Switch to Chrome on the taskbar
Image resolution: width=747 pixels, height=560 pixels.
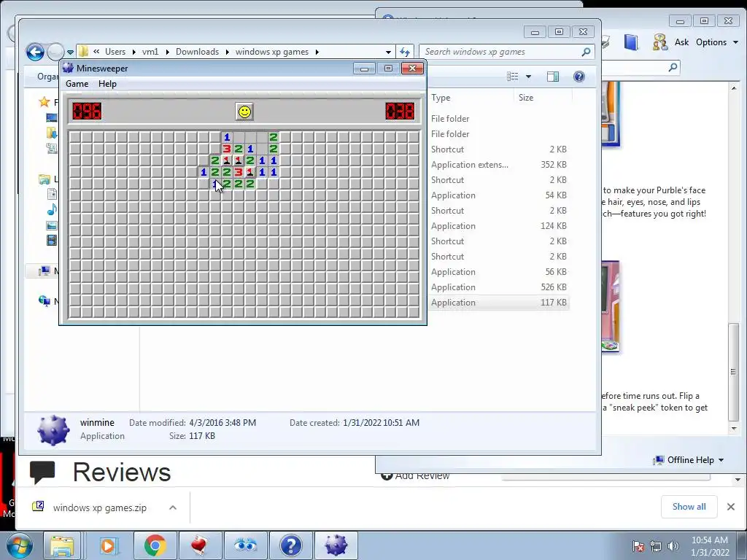[155, 545]
